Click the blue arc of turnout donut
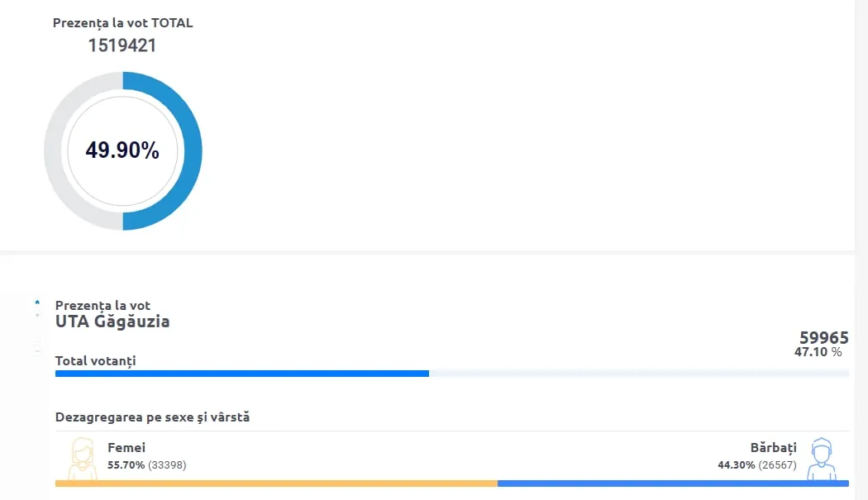This screenshot has height=500, width=868. [193, 150]
